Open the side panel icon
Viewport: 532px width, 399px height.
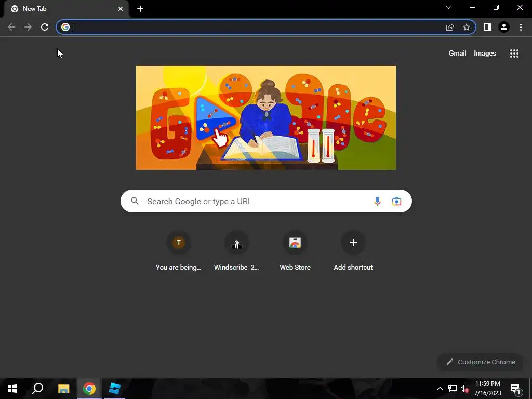487,27
